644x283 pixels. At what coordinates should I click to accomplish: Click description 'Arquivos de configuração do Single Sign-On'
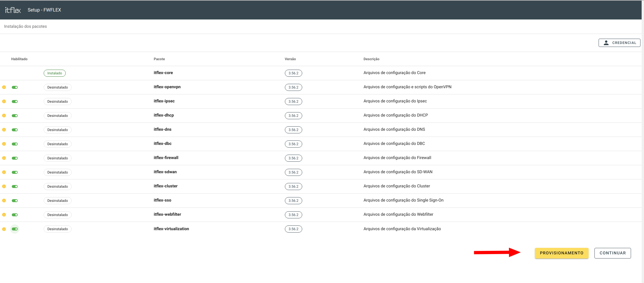(x=403, y=200)
